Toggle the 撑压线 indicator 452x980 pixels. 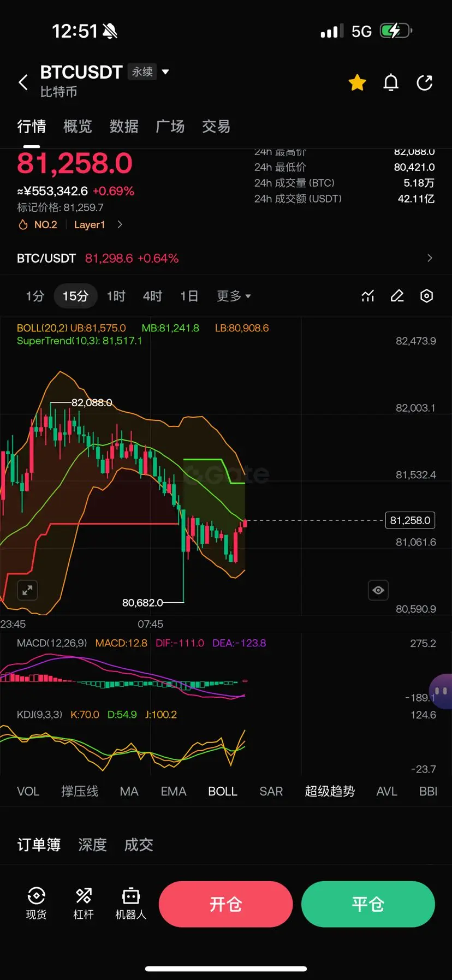pyautogui.click(x=80, y=791)
